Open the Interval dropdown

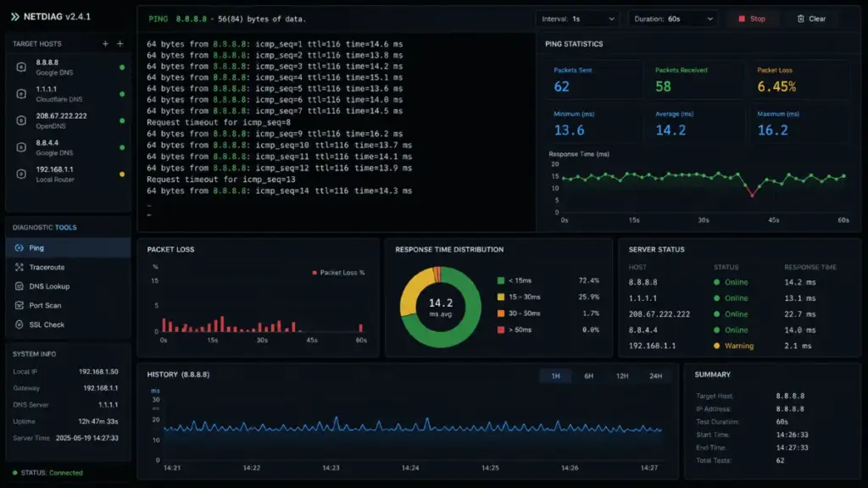point(578,19)
